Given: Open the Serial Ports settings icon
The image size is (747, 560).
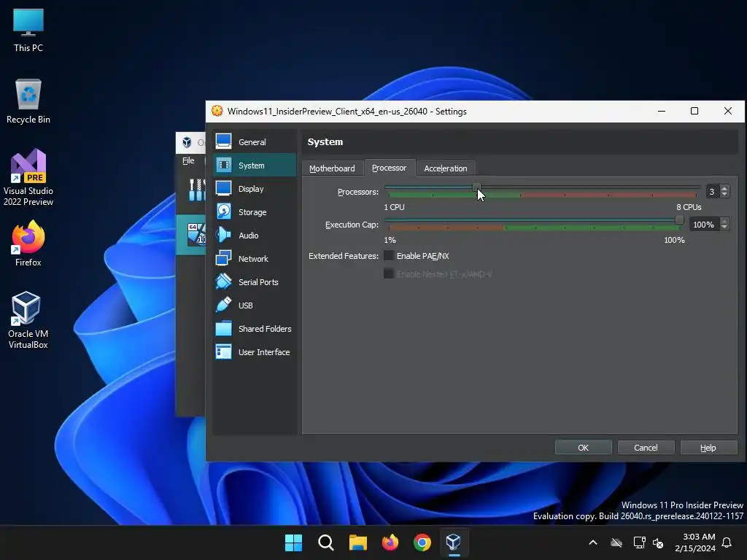Looking at the screenshot, I should [223, 281].
